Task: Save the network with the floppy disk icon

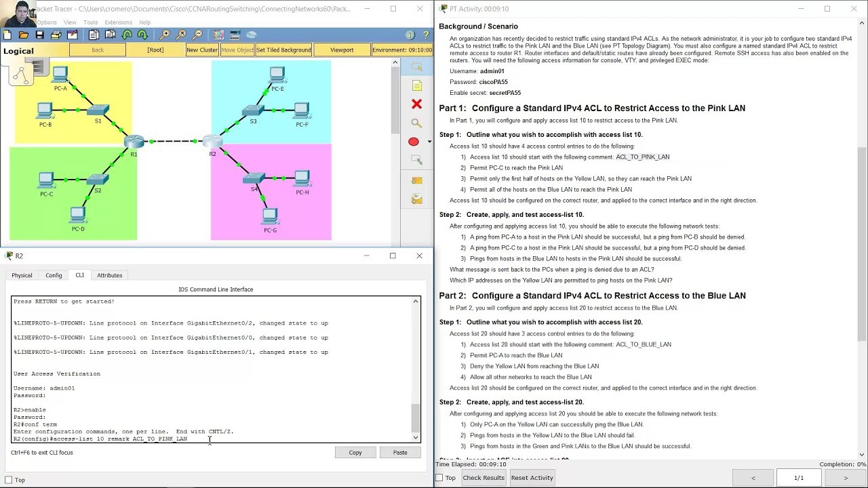Action: pyautogui.click(x=40, y=35)
